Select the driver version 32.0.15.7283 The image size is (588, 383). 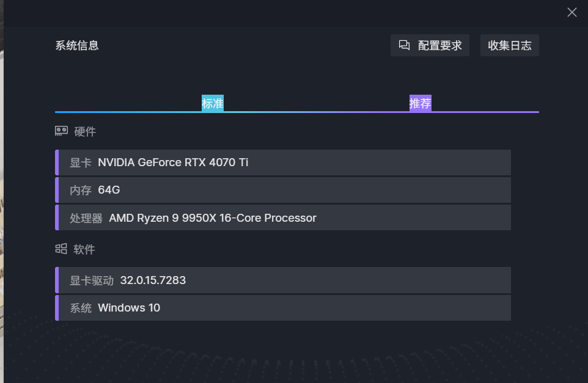point(153,280)
